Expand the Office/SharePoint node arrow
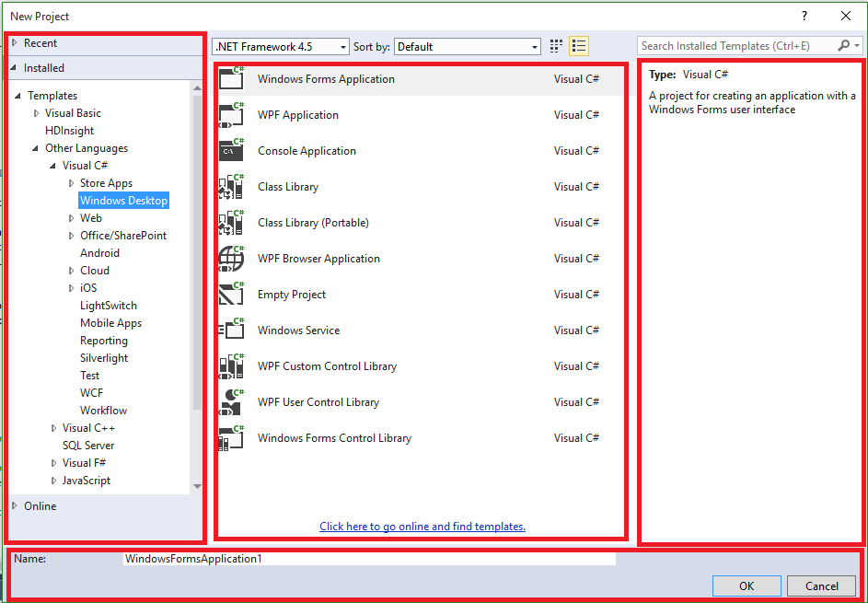Screen dimensions: 868x603 point(72,236)
